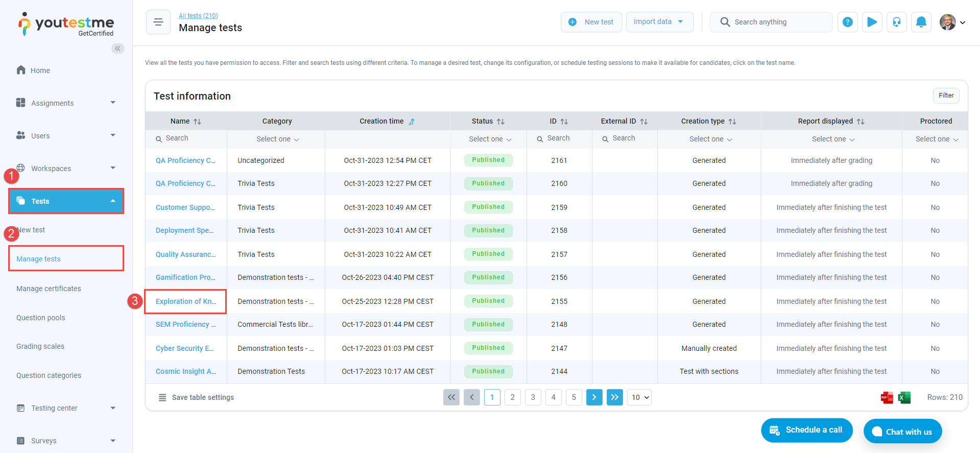Screen dimensions: 980x453
Task: Open the help question mark icon
Action: [x=847, y=22]
